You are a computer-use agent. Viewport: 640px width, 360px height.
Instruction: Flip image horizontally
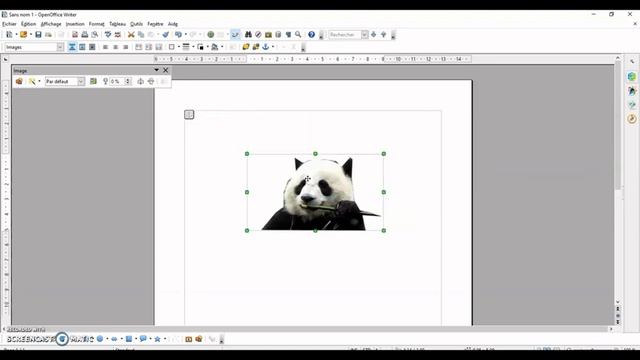[141, 82]
